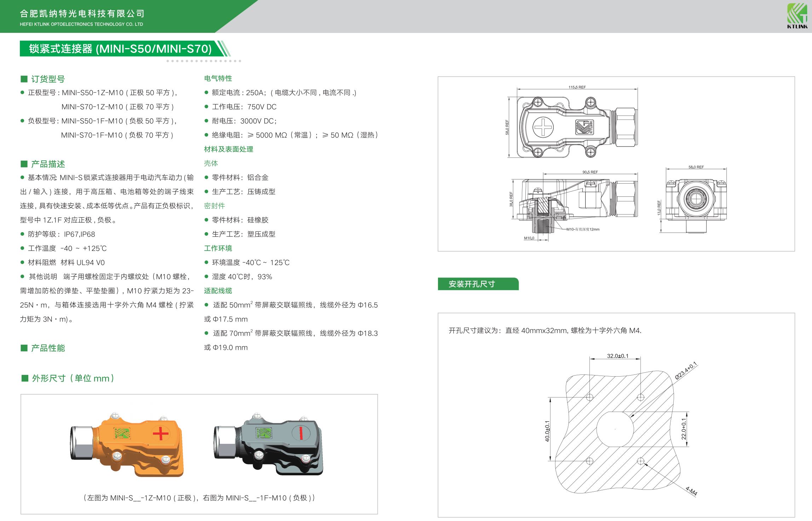Click the 生产工艺: 塑压成型 line
The height and width of the screenshot is (521, 812).
[x=244, y=234]
